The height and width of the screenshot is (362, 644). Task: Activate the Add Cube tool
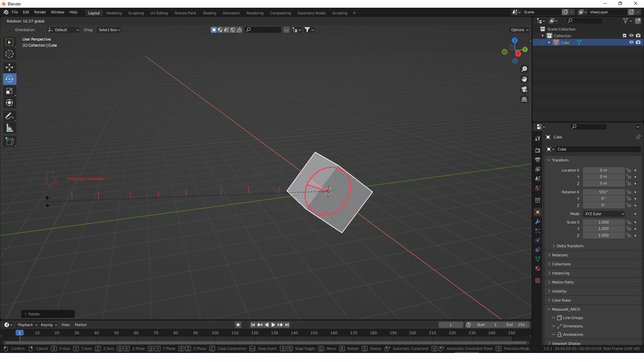(9, 141)
